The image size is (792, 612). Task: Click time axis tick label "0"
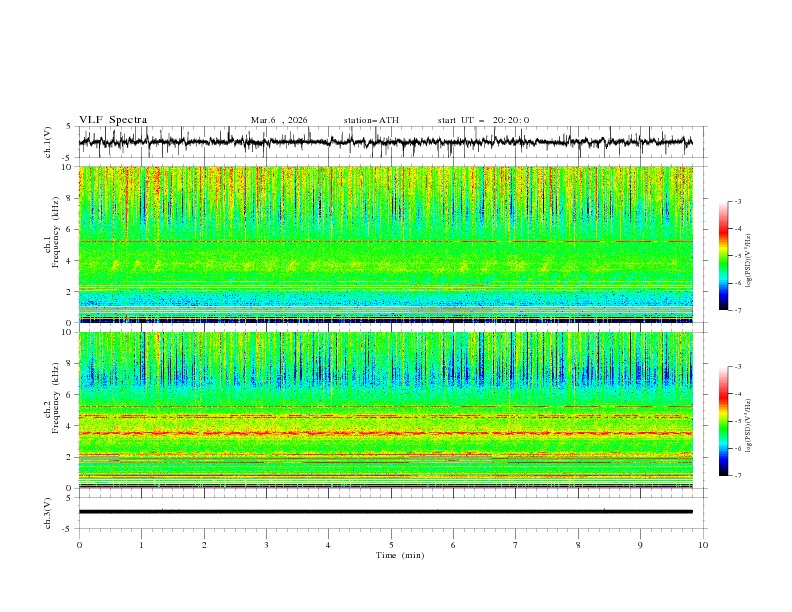pos(79,545)
